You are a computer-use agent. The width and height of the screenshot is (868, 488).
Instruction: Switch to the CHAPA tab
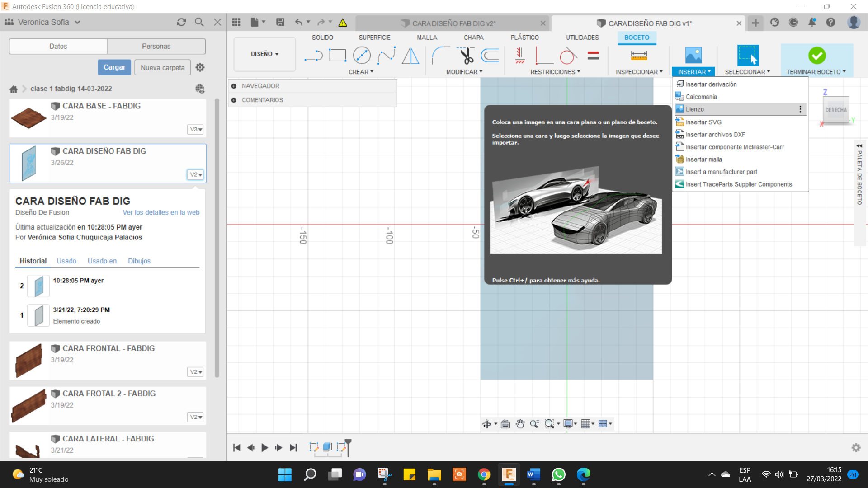(x=473, y=38)
